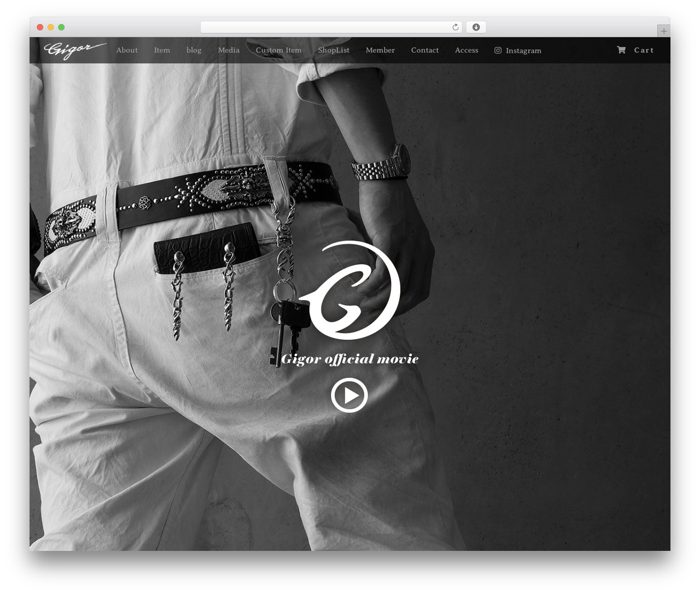Go to the Item menu link
The height and width of the screenshot is (593, 700).
pos(162,50)
